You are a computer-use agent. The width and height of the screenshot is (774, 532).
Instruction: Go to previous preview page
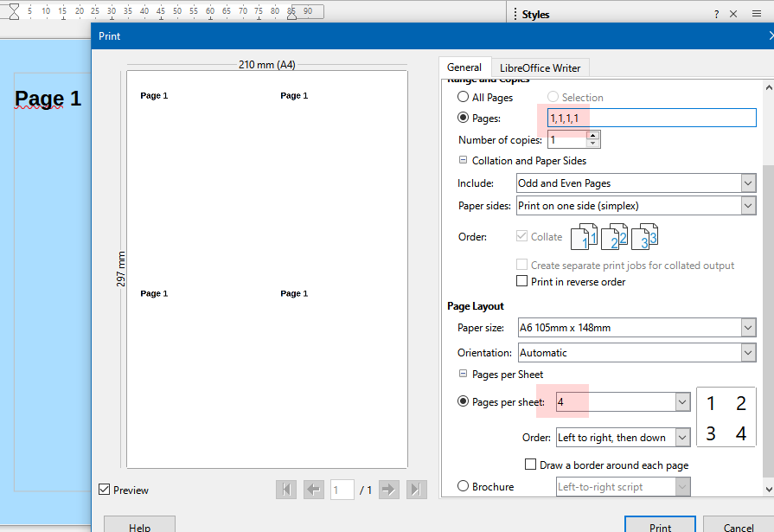pos(313,490)
